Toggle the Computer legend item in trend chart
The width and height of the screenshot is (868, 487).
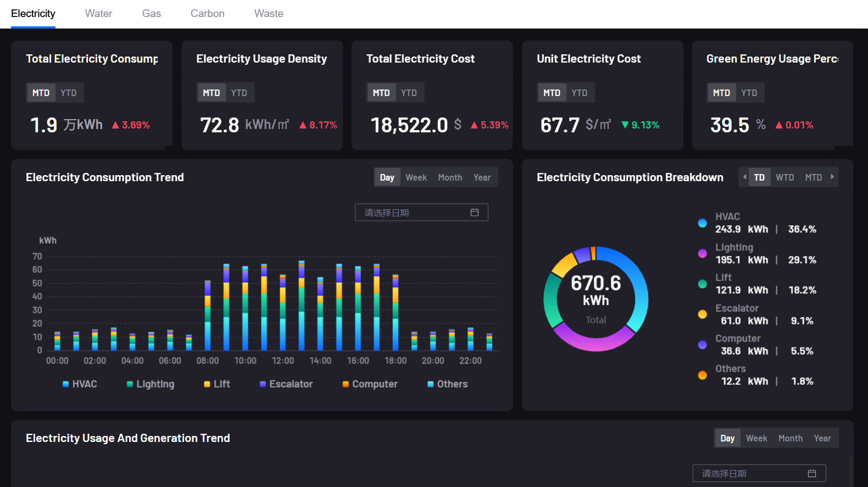[x=370, y=384]
